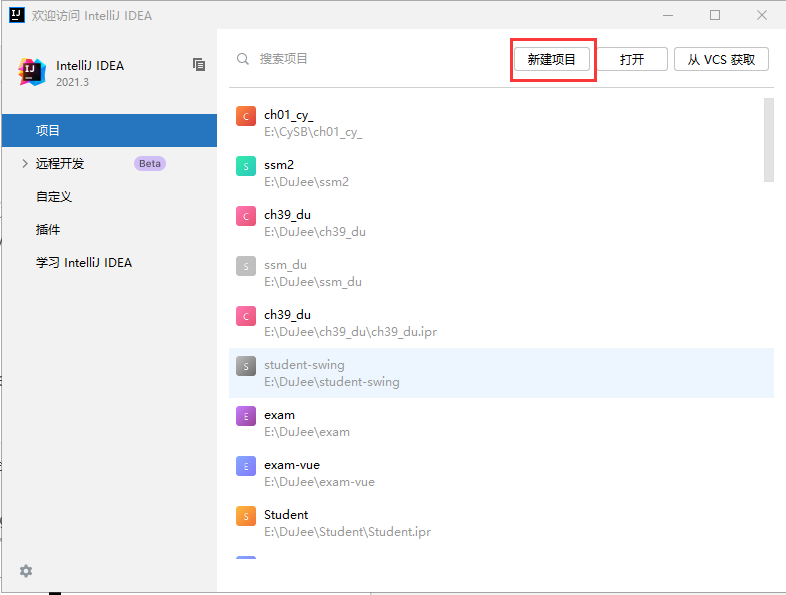Expand the 远程开发 section arrow
Image resolution: width=786 pixels, height=595 pixels.
point(25,164)
